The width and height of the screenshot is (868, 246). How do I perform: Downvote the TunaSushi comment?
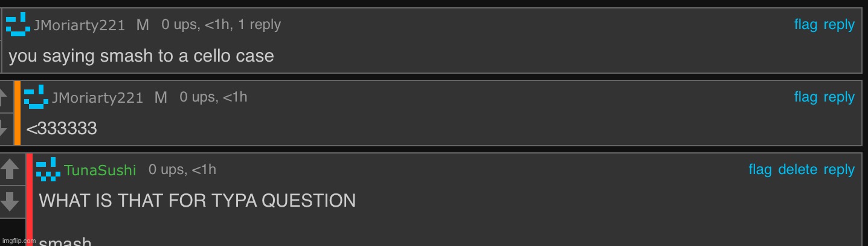[10, 200]
